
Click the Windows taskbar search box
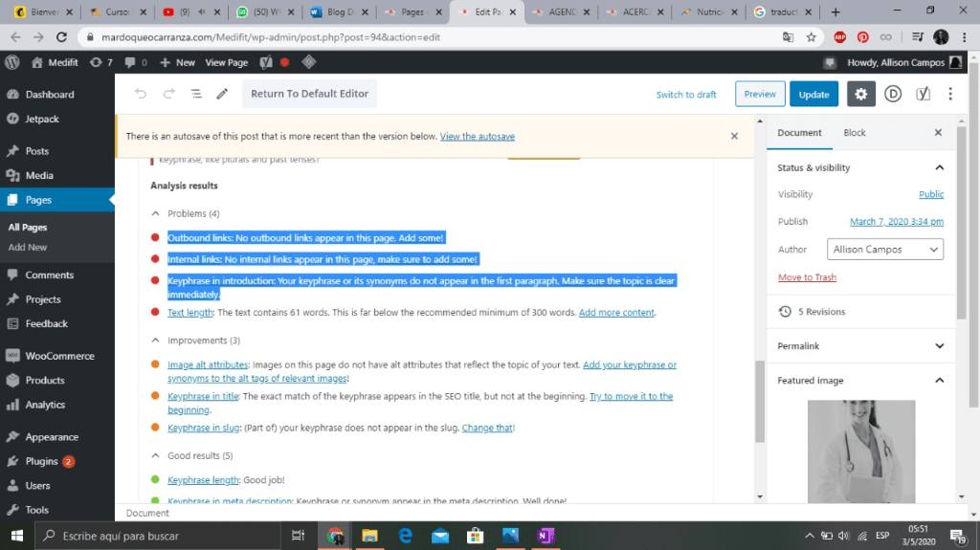[162, 536]
